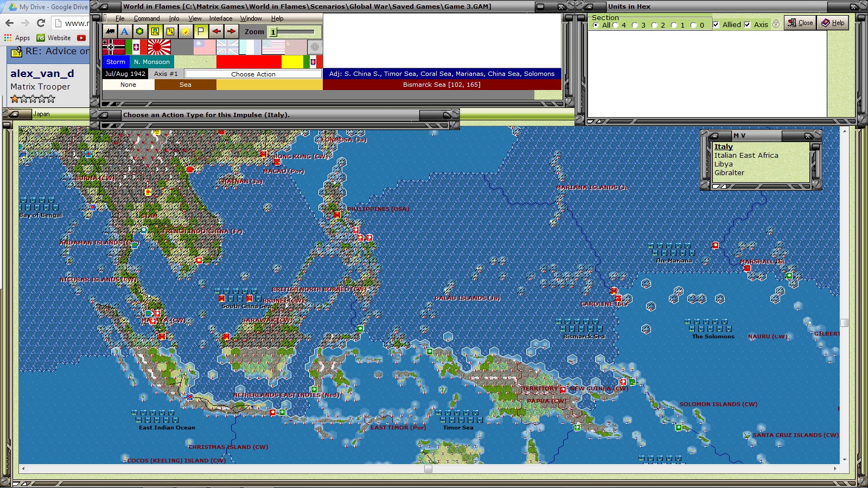The width and height of the screenshot is (868, 488).
Task: Toggle the yellow unit counter toolbar icon
Action: click(155, 31)
